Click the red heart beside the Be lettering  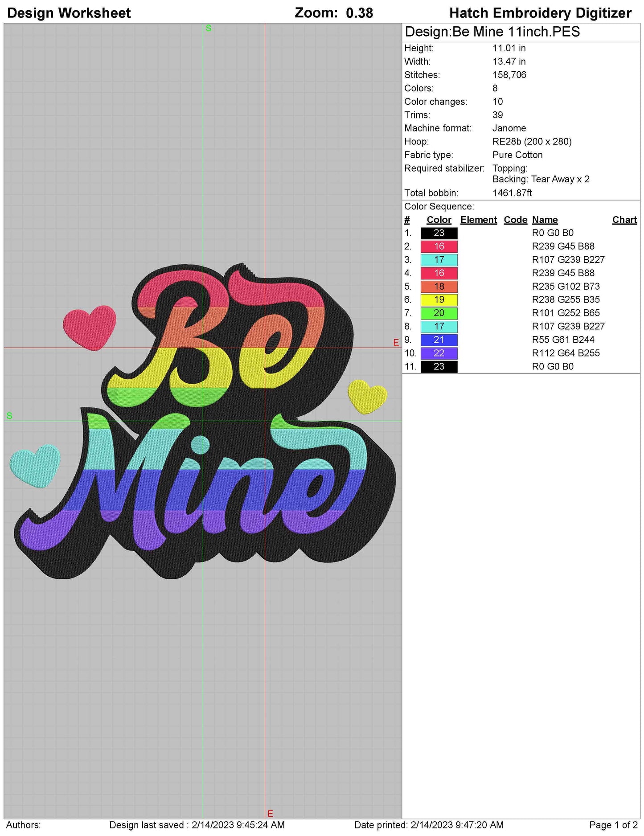[x=89, y=327]
